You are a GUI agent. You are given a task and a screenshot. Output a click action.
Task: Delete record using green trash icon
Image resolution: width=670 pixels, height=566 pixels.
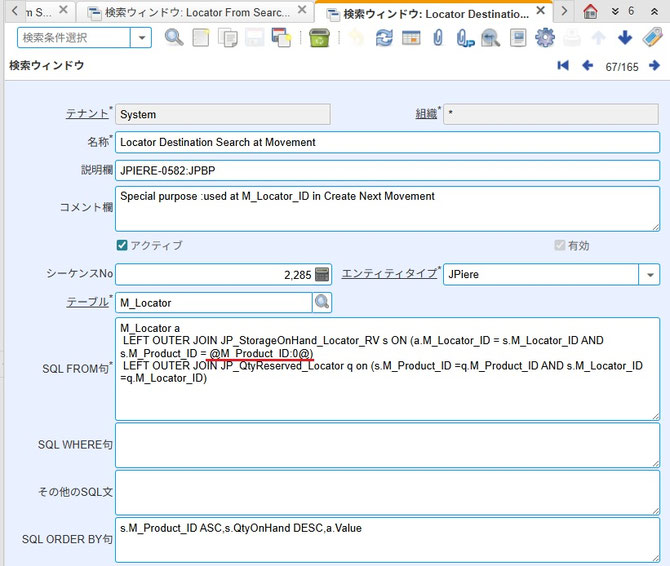[x=319, y=38]
